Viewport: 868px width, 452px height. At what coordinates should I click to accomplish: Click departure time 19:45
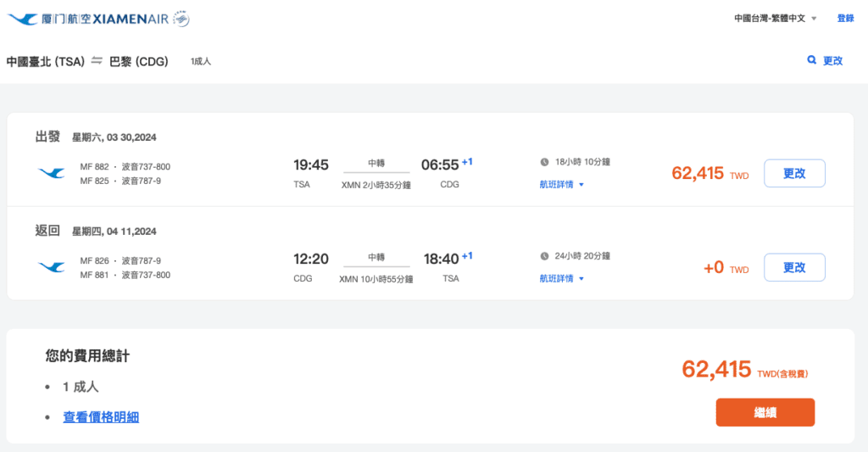click(310, 165)
